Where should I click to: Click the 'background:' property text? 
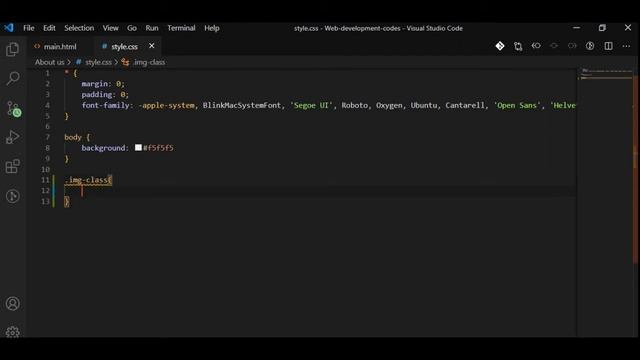(x=105, y=148)
